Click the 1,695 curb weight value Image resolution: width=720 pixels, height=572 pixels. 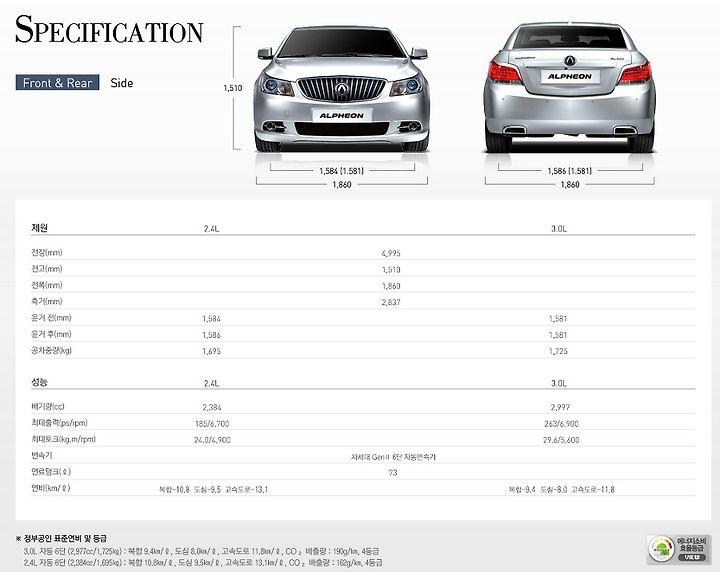(211, 351)
